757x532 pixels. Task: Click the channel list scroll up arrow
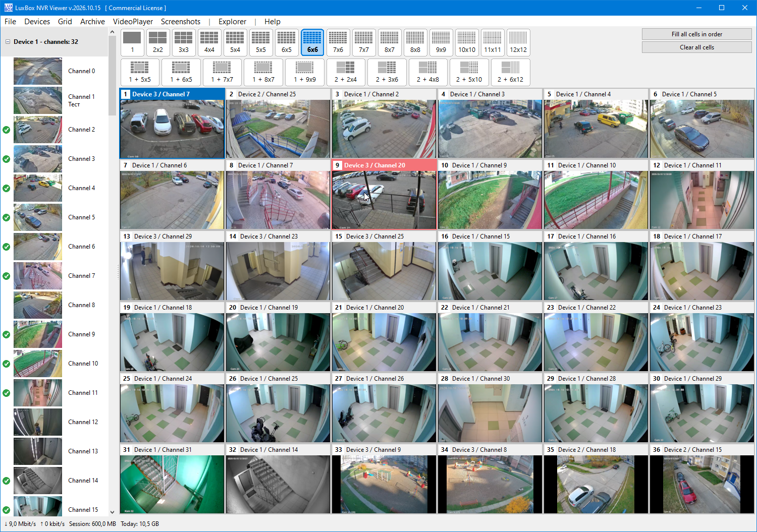point(112,32)
